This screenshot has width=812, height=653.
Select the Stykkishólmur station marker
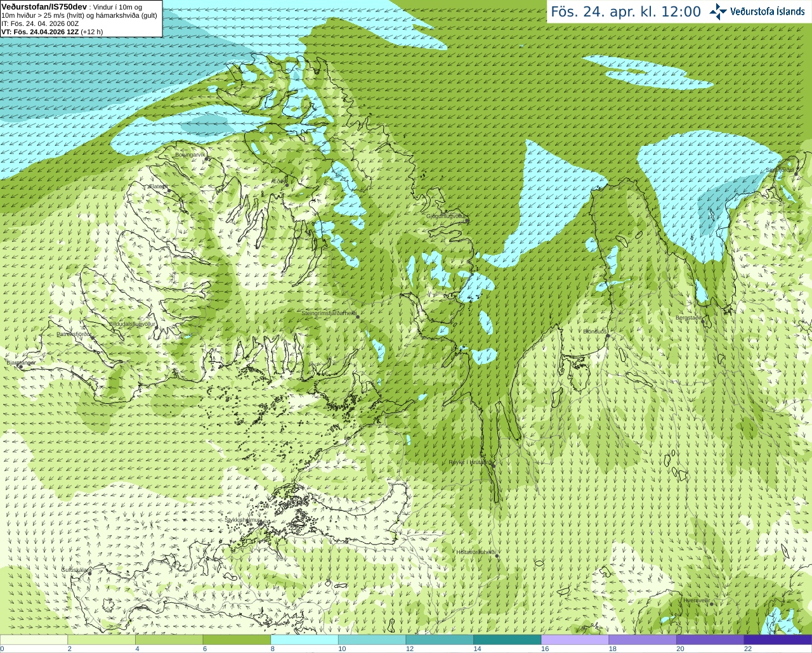[261, 523]
